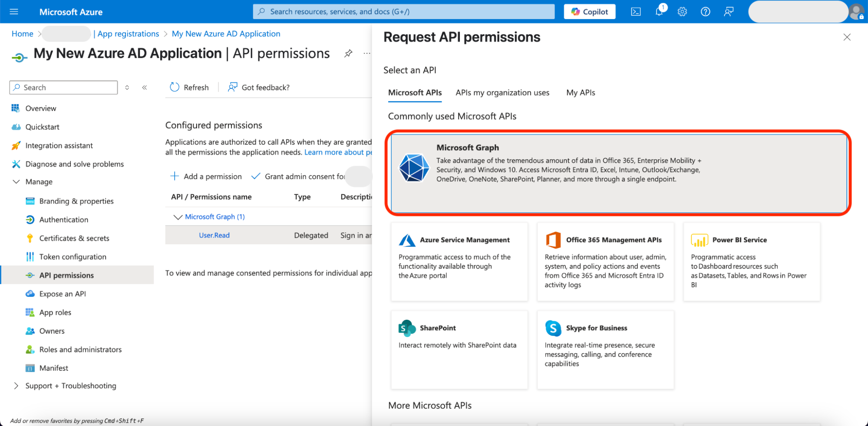
Task: Open the Manifest page
Action: tap(54, 368)
